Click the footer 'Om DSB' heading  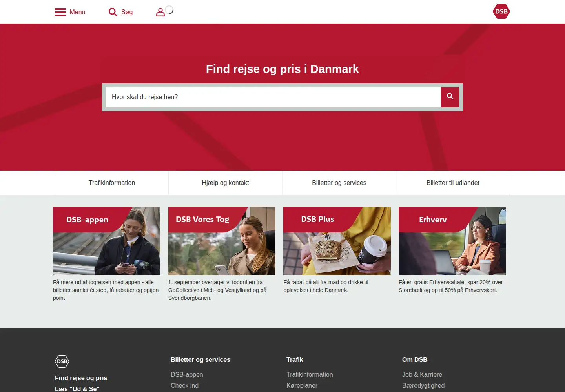click(x=415, y=359)
